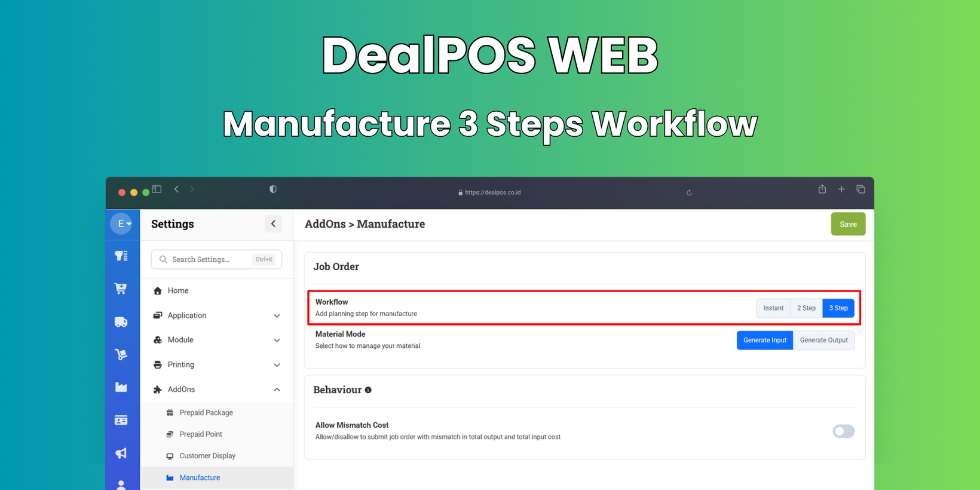Click the browser sidebar toggle icon

(157, 189)
